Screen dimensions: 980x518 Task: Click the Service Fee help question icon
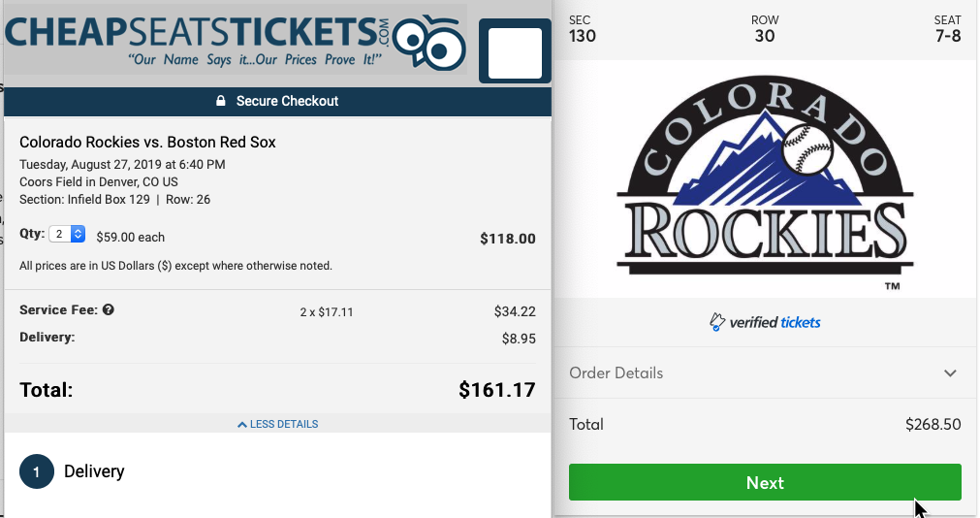coord(109,309)
